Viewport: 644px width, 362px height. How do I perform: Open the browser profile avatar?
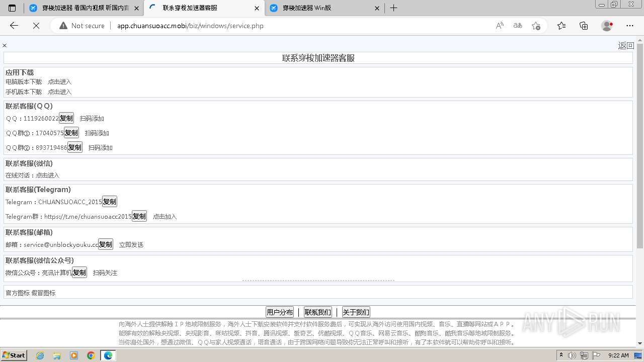click(607, 26)
